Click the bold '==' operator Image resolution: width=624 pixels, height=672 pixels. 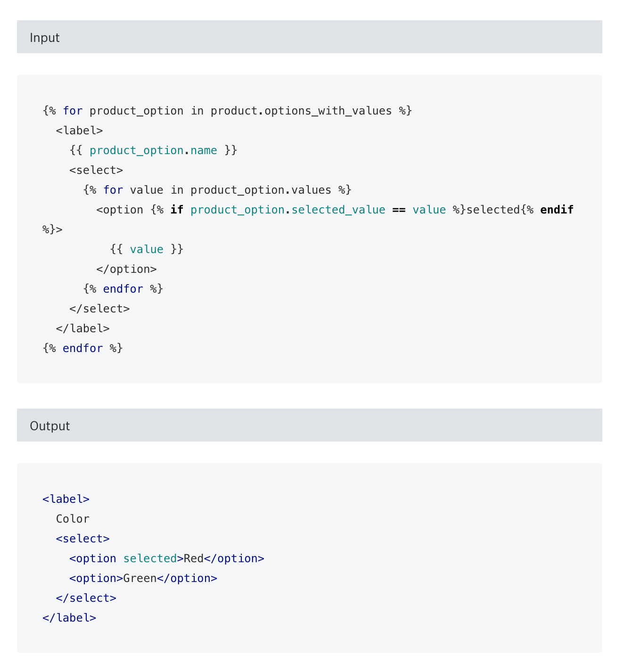click(399, 210)
